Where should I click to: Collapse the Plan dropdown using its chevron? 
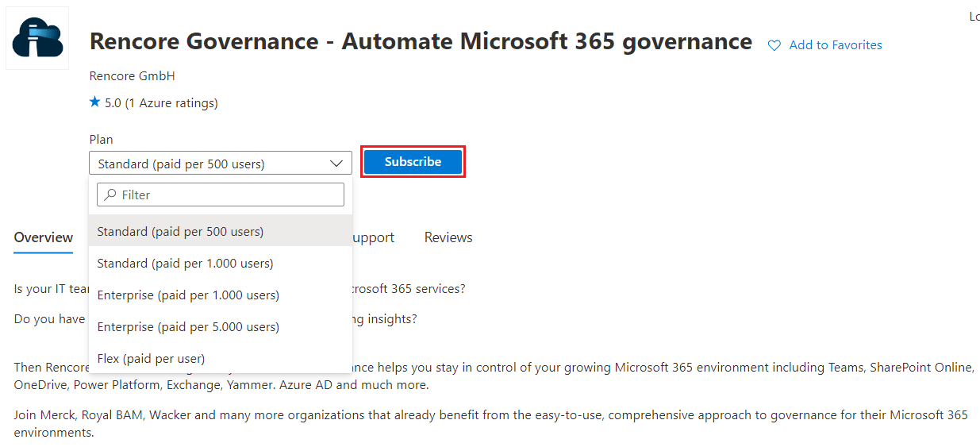pos(336,164)
